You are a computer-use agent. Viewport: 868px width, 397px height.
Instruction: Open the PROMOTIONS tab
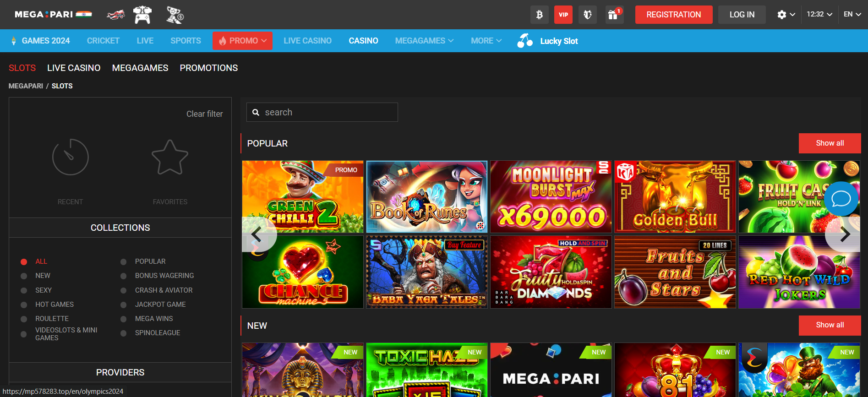pyautogui.click(x=208, y=68)
